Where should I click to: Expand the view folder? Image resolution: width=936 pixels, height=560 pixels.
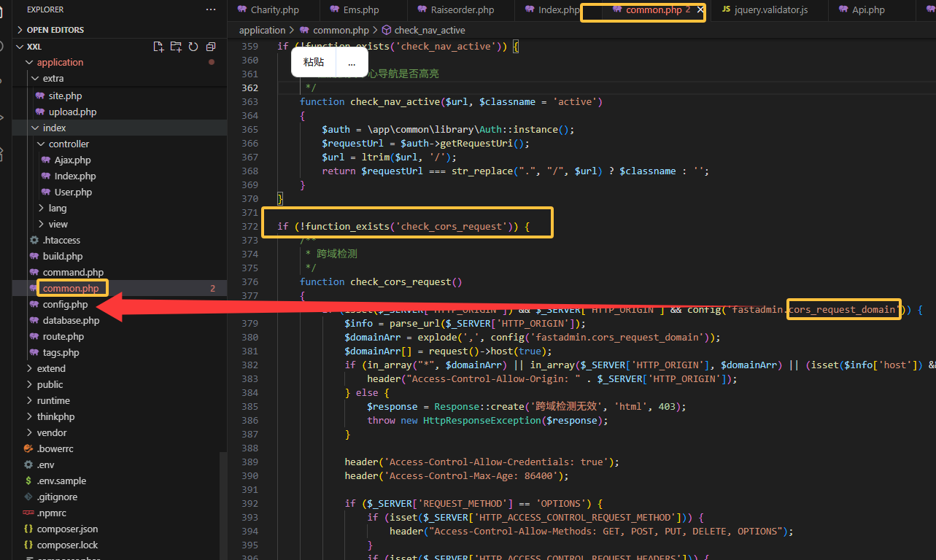pyautogui.click(x=58, y=225)
